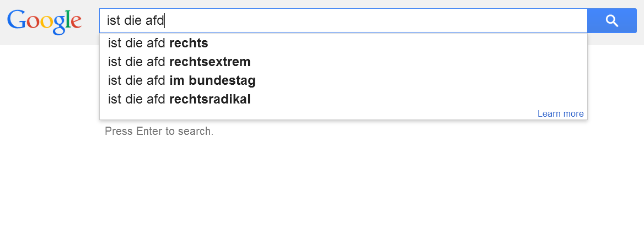The width and height of the screenshot is (644, 245).
Task: Click the red final 'e' of Google logo
Action: [x=76, y=22]
